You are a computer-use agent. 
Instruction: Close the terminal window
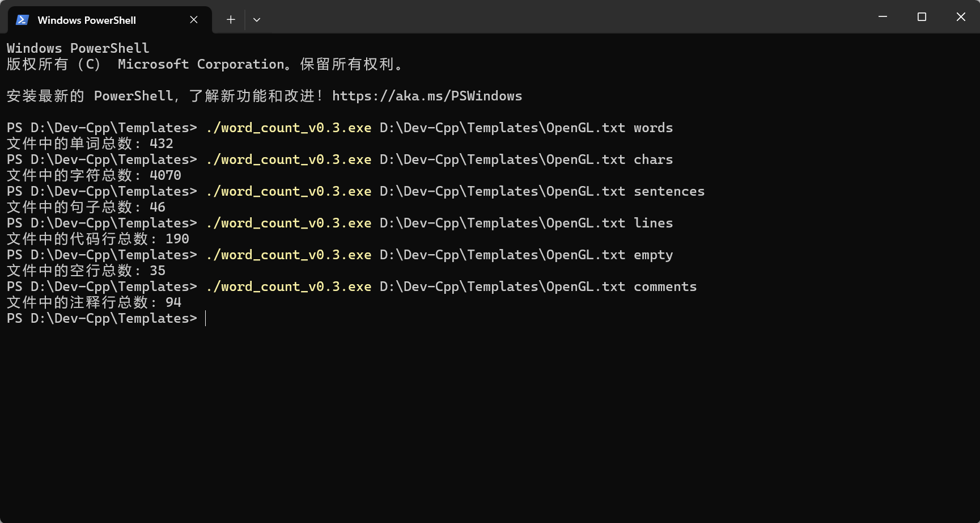point(961,17)
